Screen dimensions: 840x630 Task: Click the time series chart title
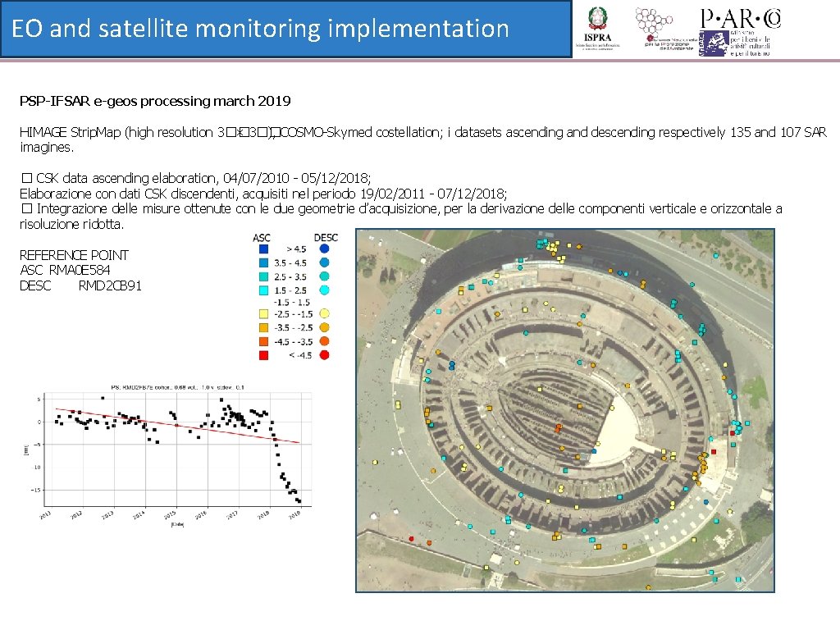pos(177,387)
